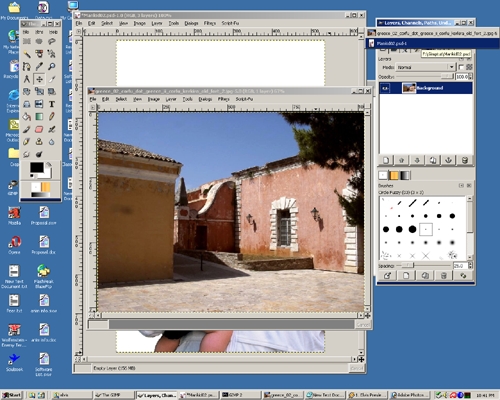Toggle Keep transparency checkbox in Layers dialog
This screenshot has width=500, height=400.
point(461,67)
